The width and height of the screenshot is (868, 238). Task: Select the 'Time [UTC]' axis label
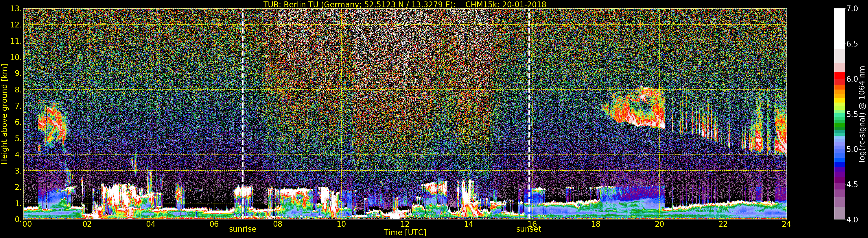pos(405,233)
